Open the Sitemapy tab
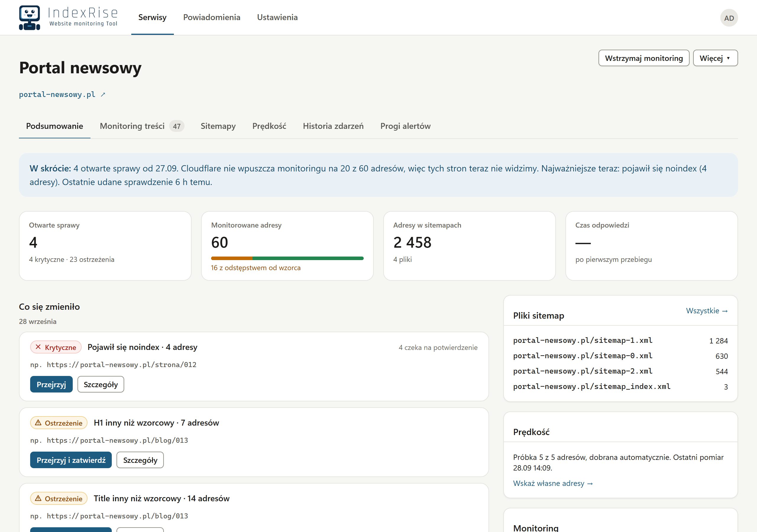Image resolution: width=757 pixels, height=532 pixels. [218, 126]
